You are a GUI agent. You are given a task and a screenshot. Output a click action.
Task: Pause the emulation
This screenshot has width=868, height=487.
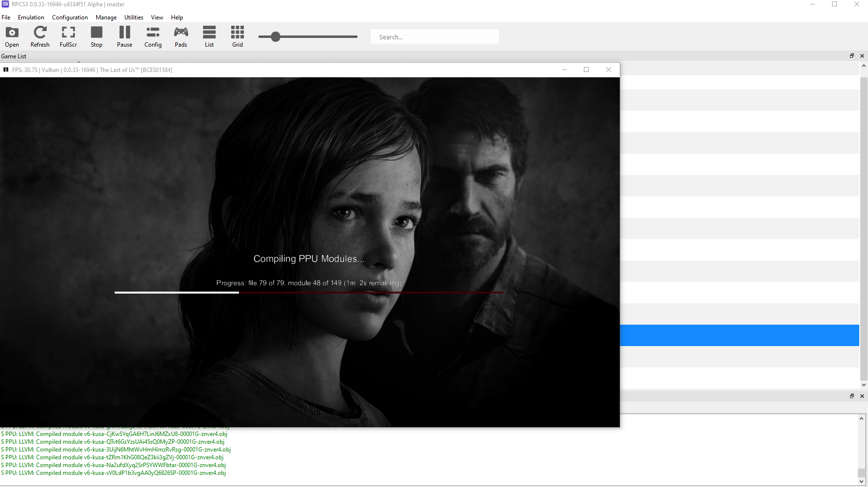pyautogui.click(x=125, y=36)
